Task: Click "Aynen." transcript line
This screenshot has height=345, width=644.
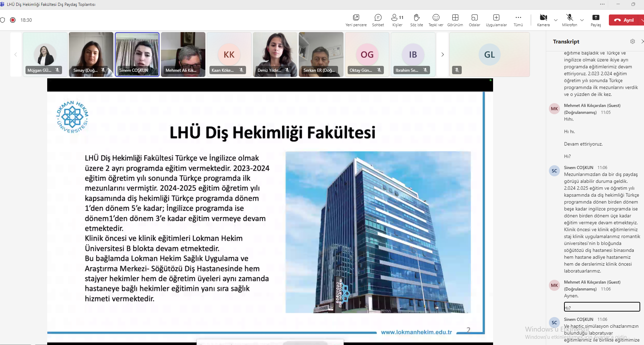Action: click(571, 296)
